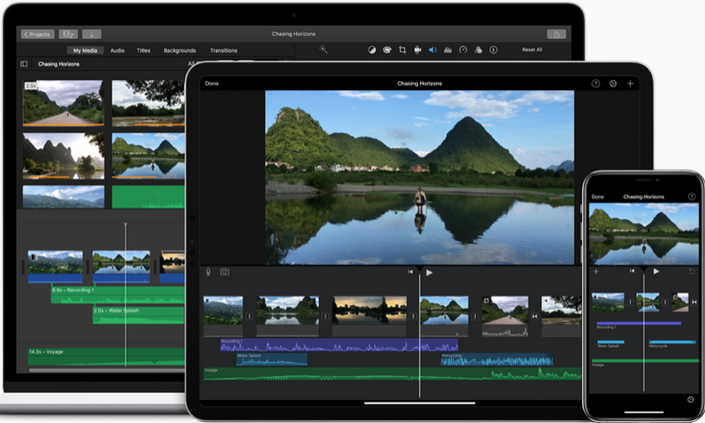This screenshot has height=423, width=705.
Task: Click the clip information icon on the MacBook
Action: (x=494, y=50)
